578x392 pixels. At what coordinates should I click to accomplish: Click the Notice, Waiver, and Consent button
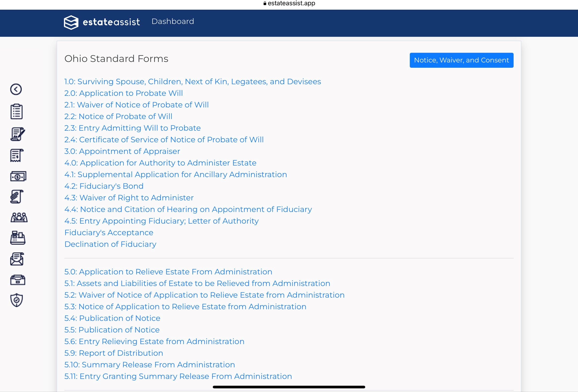click(461, 60)
